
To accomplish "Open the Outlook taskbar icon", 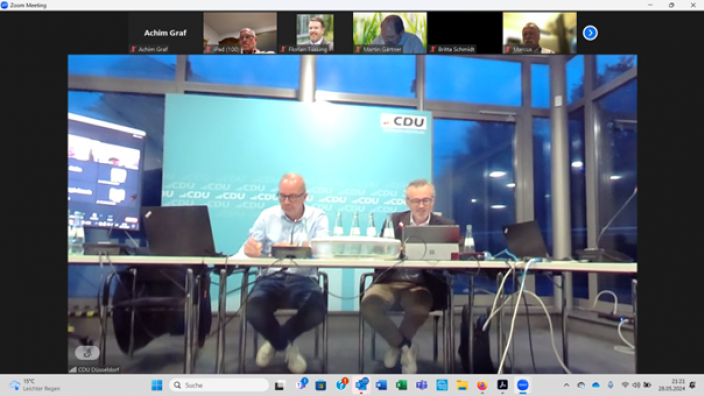I will coord(361,385).
